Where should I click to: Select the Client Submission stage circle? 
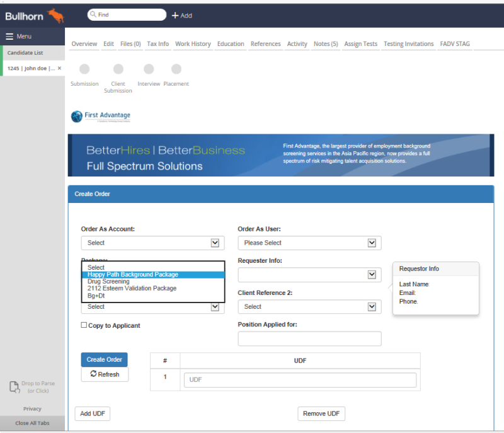point(118,69)
